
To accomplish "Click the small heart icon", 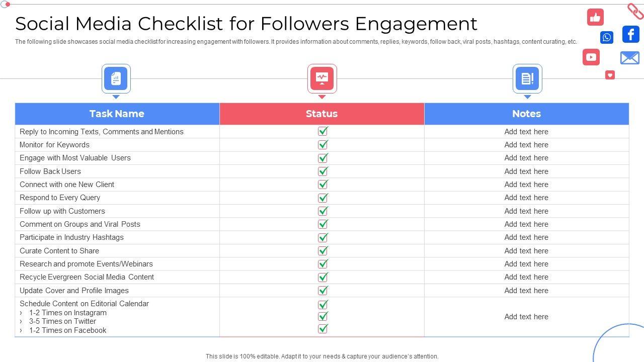I will pos(610,75).
